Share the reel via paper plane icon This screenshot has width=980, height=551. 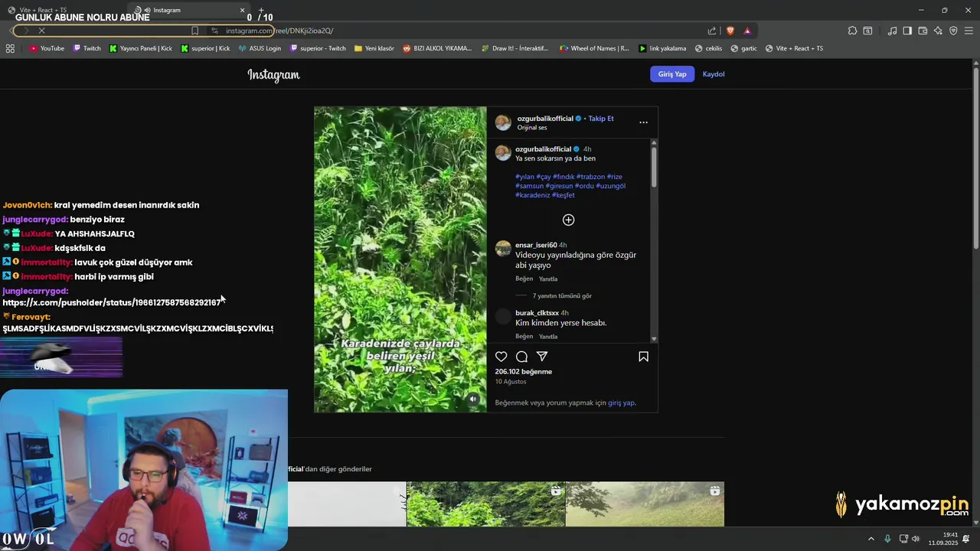click(542, 357)
